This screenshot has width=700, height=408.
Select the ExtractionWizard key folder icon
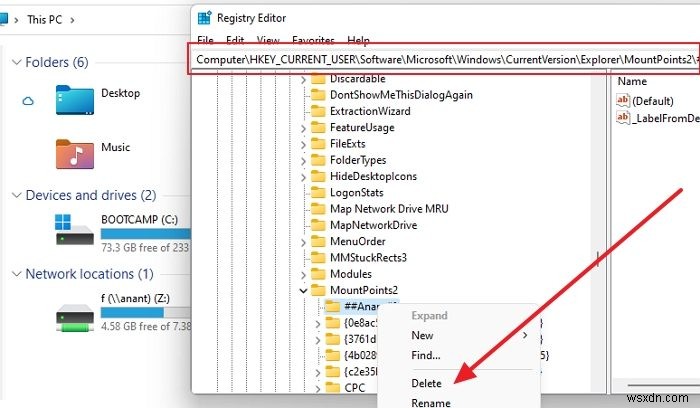[x=318, y=111]
